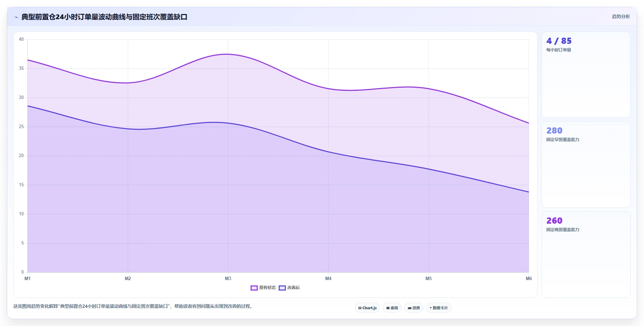Click the 260 stat value
644x326 pixels.
point(554,221)
